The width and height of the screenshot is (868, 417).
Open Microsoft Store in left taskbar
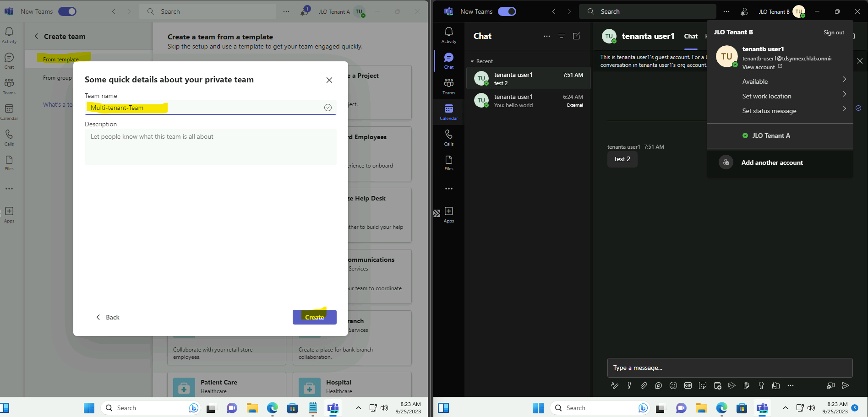click(292, 408)
